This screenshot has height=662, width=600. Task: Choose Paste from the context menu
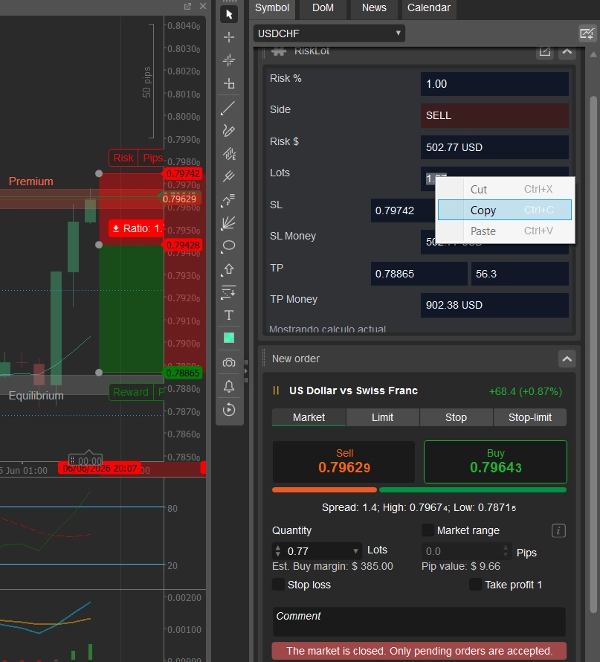505,231
